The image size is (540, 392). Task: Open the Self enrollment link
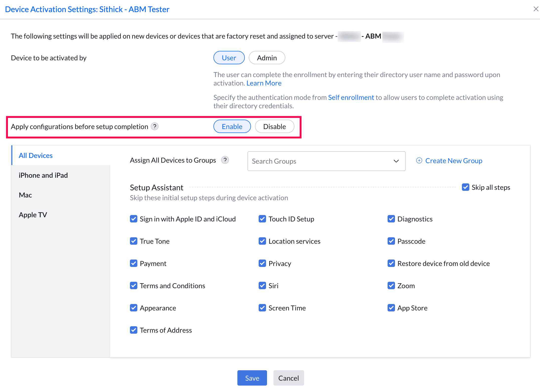click(351, 97)
